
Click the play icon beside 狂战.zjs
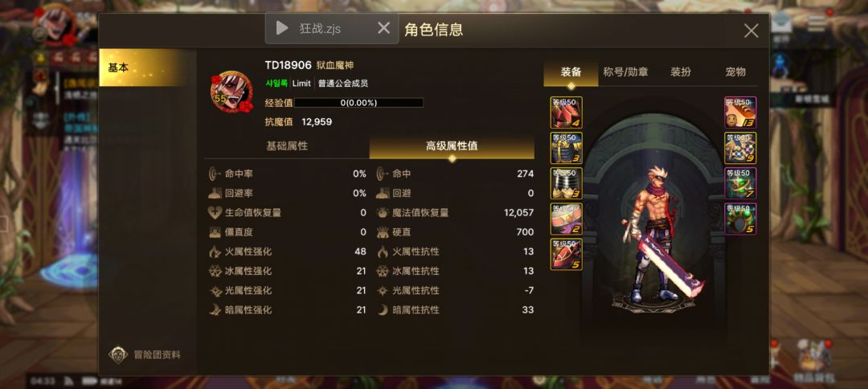tap(282, 28)
